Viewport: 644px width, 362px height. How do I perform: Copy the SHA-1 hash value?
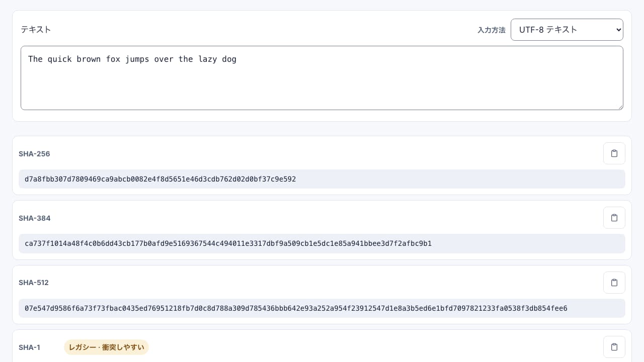[614, 347]
